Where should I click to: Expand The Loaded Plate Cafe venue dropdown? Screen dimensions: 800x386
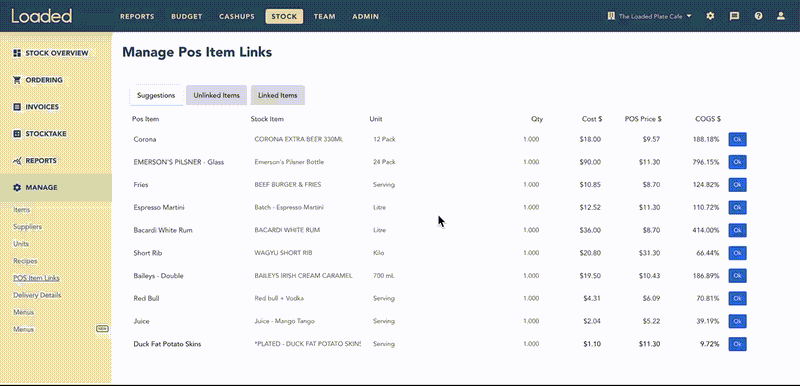click(649, 16)
